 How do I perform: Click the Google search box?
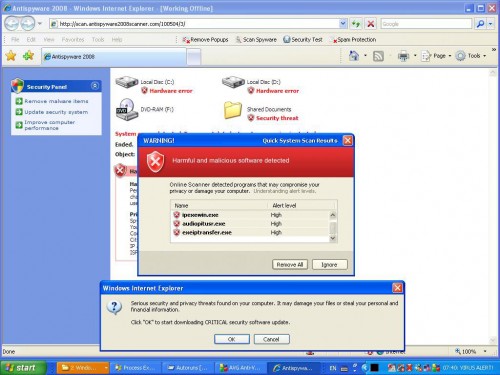click(x=426, y=24)
